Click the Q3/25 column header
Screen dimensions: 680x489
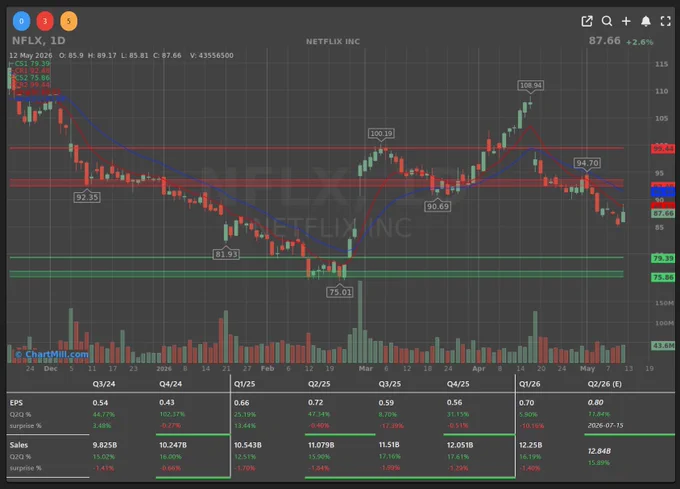coord(390,384)
